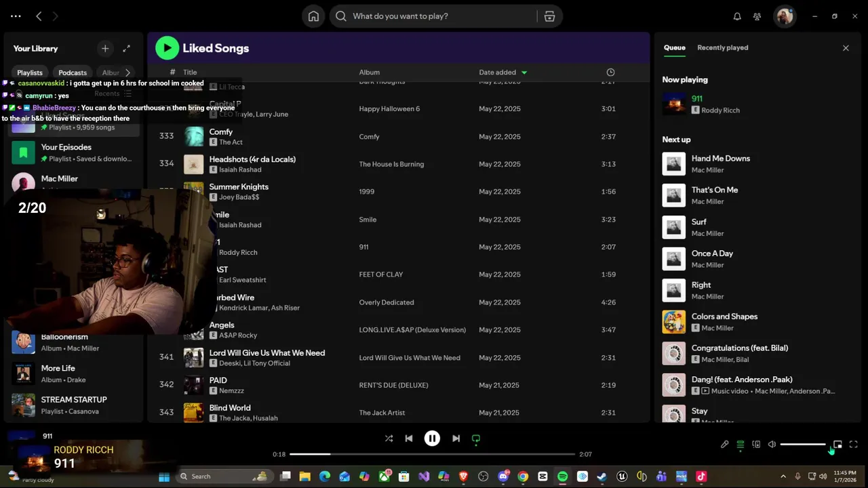Open STREAM STARTUP playlist
The height and width of the screenshot is (488, 868).
click(x=73, y=405)
